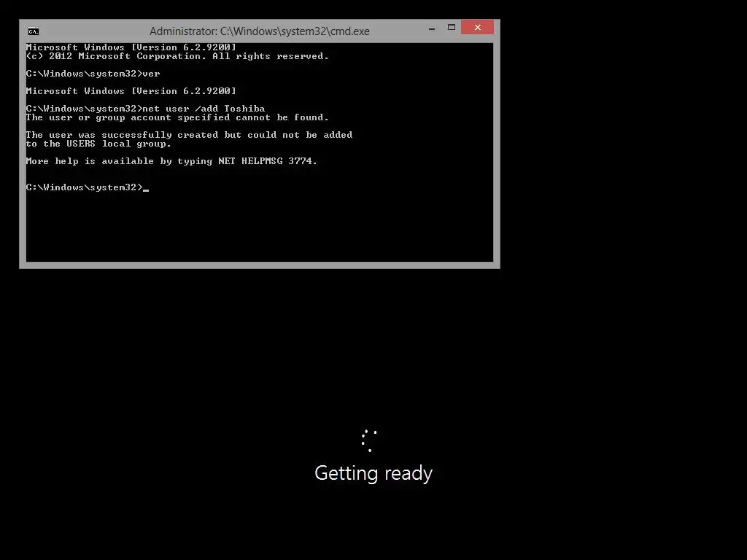
Task: Click 'to the USERS local group.' line
Action: coord(98,144)
